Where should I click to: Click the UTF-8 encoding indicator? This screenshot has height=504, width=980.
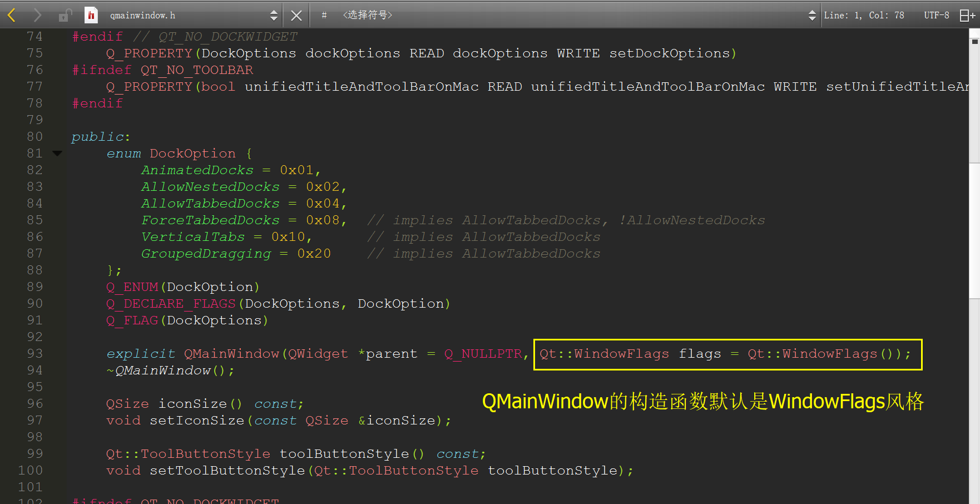coord(936,15)
